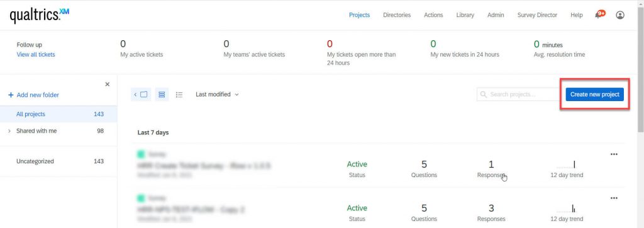Switch to compact list view icon
Image resolution: width=644 pixels, height=228 pixels.
point(179,94)
